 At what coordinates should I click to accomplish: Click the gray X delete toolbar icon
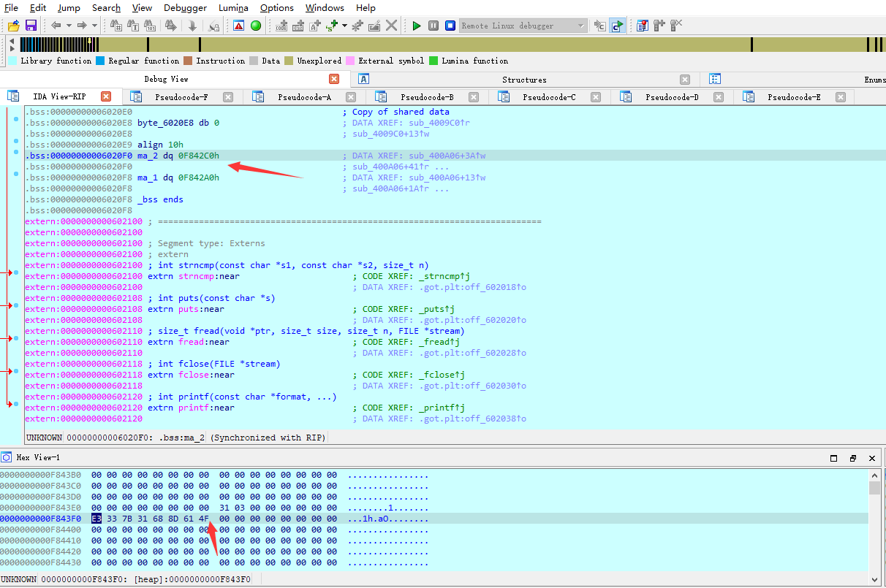pos(392,26)
